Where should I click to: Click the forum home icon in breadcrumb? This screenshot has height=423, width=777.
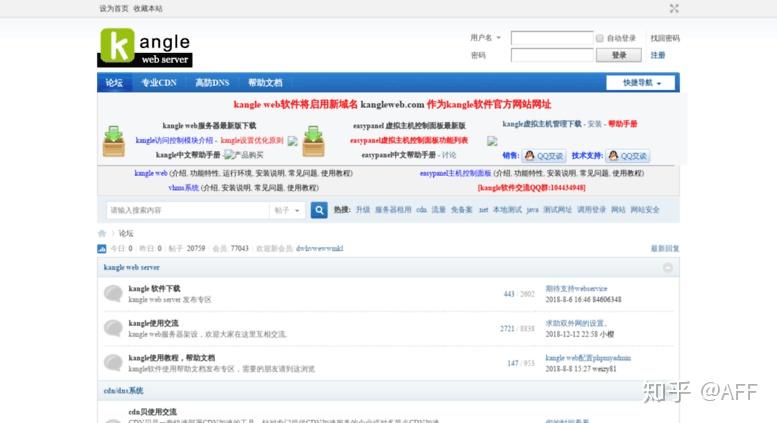pos(102,233)
